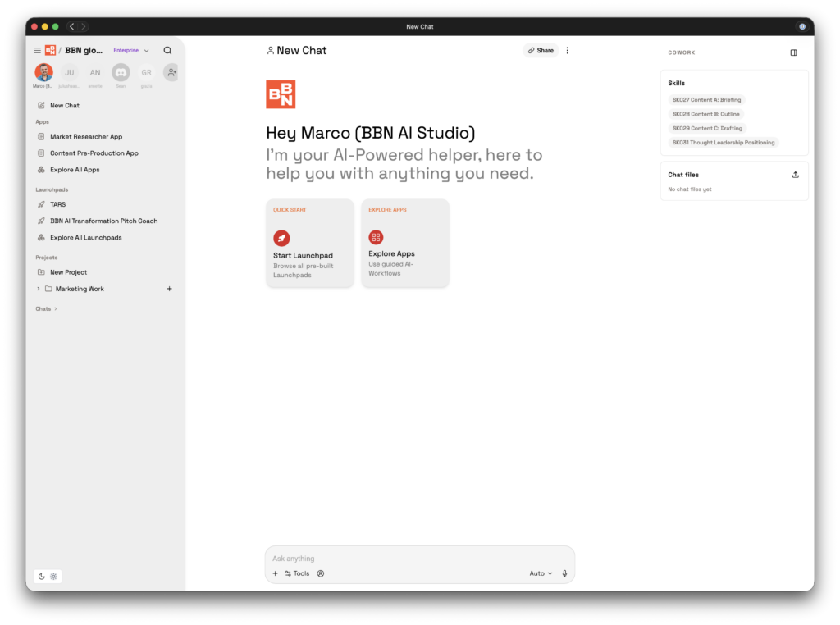Select Marco's profile avatar

pos(44,72)
